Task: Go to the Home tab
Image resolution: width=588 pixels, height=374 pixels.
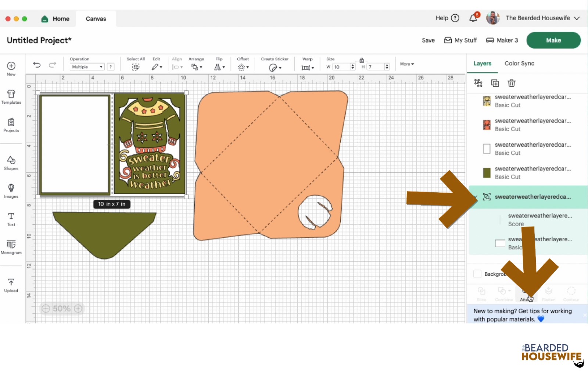Action: pos(55,19)
